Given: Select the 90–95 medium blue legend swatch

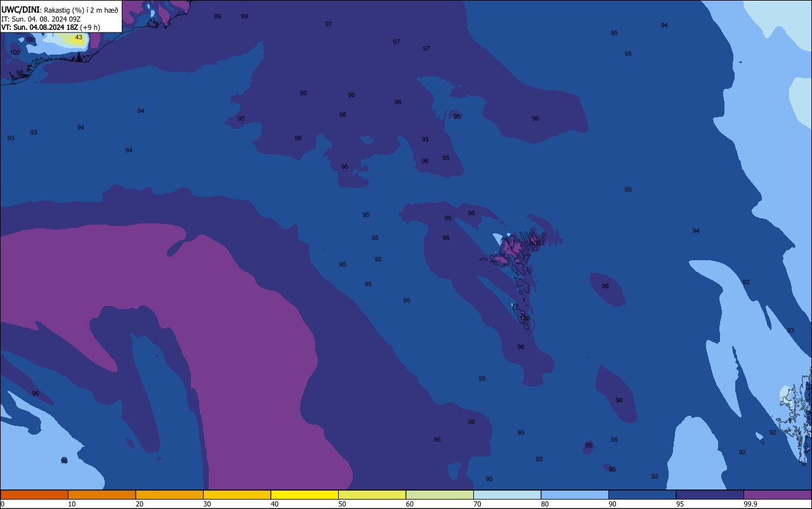Looking at the screenshot, I should click(642, 494).
